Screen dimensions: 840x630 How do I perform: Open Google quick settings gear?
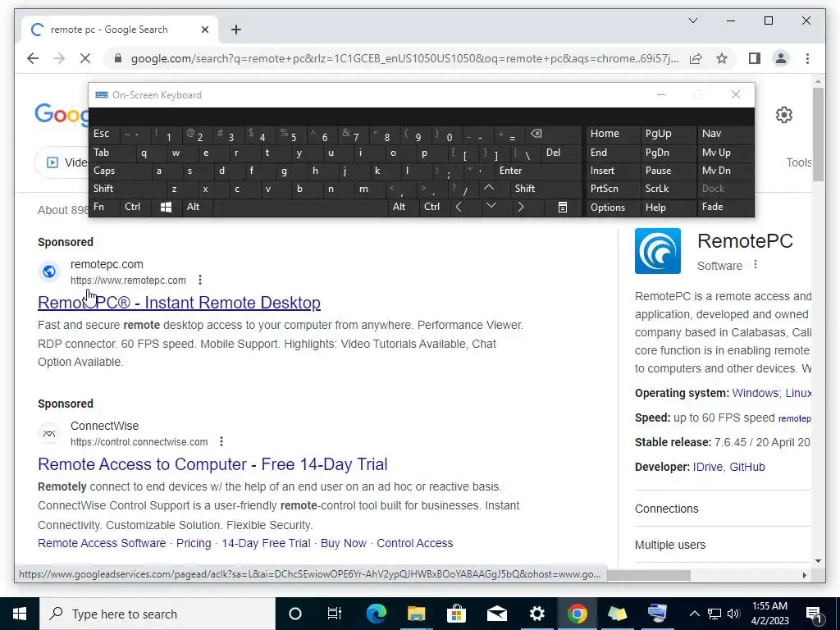click(783, 115)
